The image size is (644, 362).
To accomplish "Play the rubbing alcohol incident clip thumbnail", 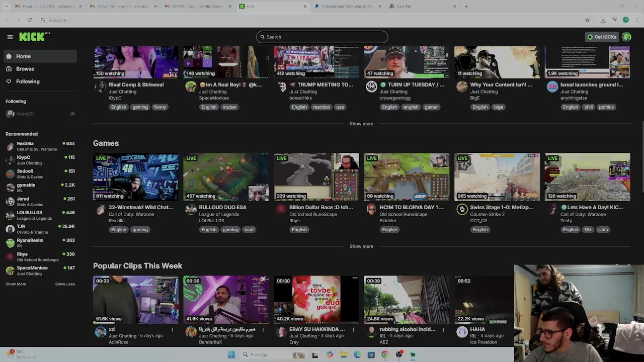I will point(407,300).
